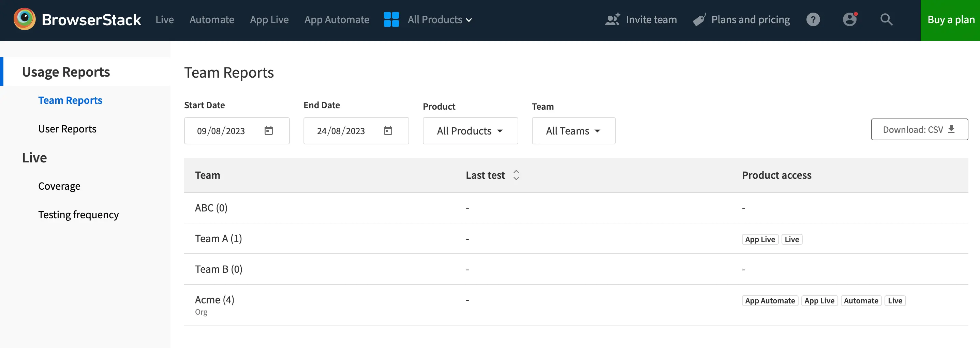Click the Buy a plan button
The width and height of the screenshot is (980, 348).
pyautogui.click(x=950, y=20)
